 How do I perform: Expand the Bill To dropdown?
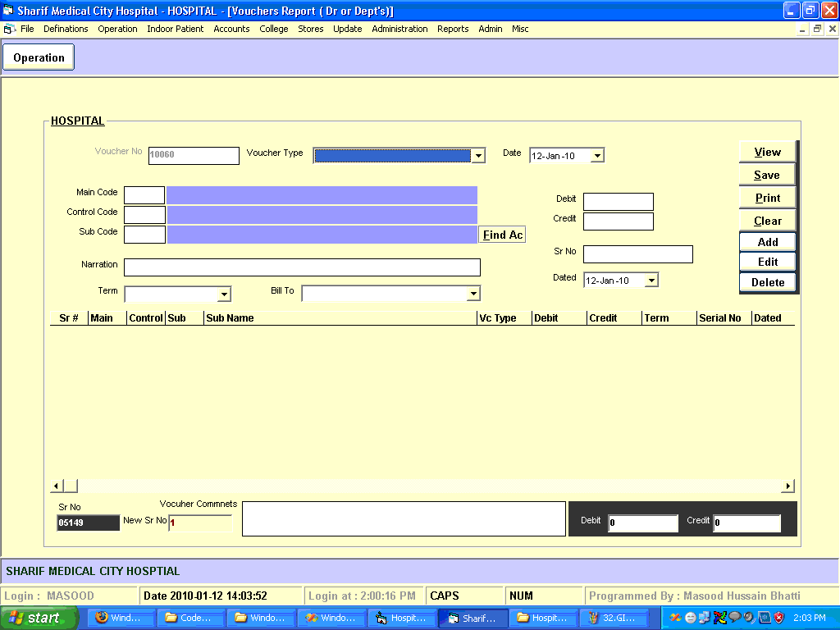[473, 294]
